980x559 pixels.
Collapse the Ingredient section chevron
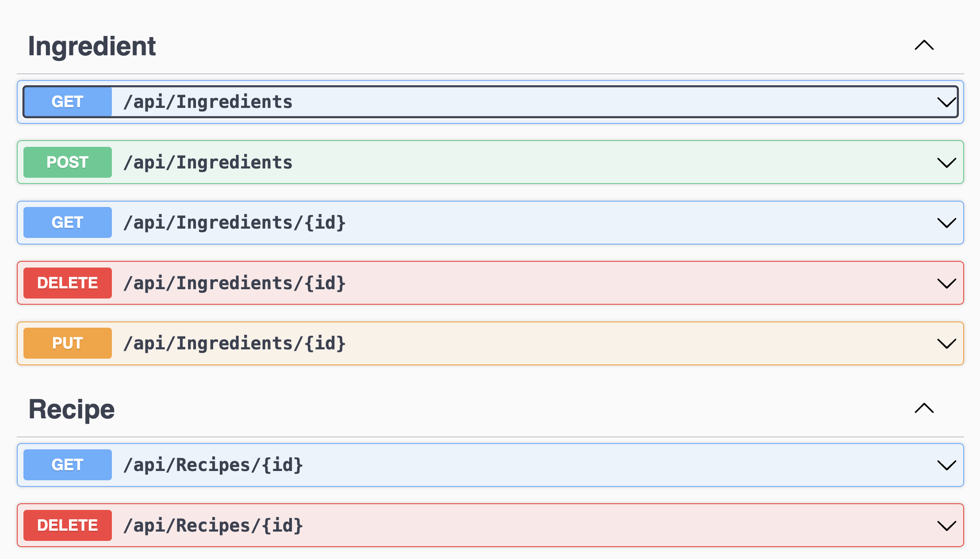(x=924, y=45)
